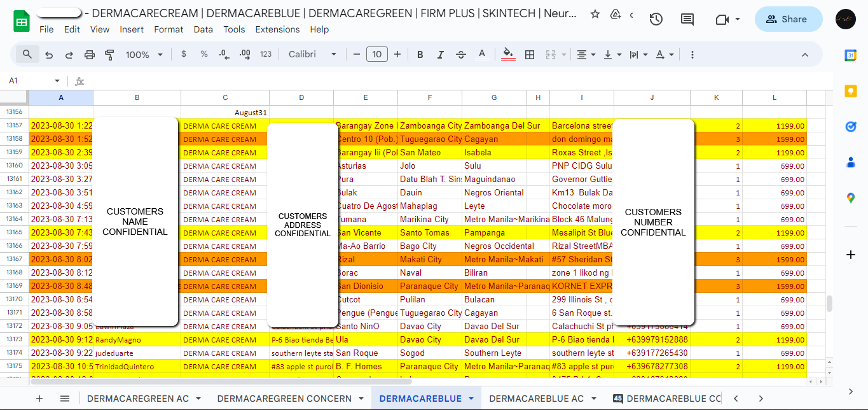This screenshot has width=868, height=410.
Task: Open the zoom 100% dropdown
Action: pos(144,55)
